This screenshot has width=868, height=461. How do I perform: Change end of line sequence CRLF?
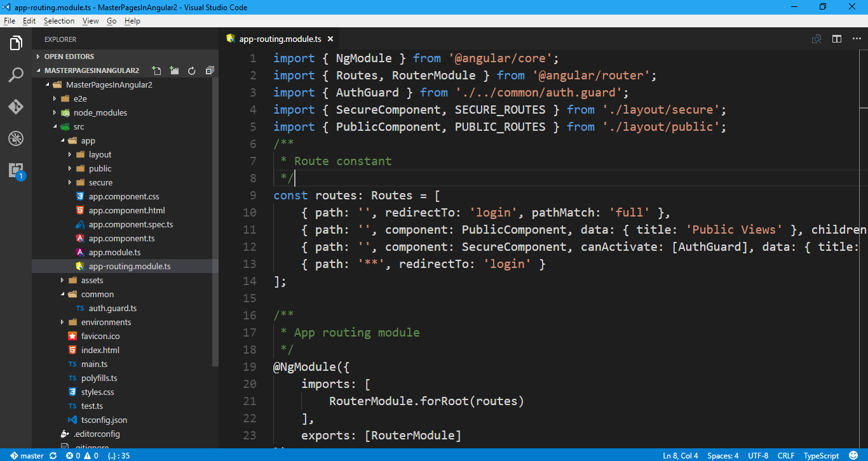point(786,455)
